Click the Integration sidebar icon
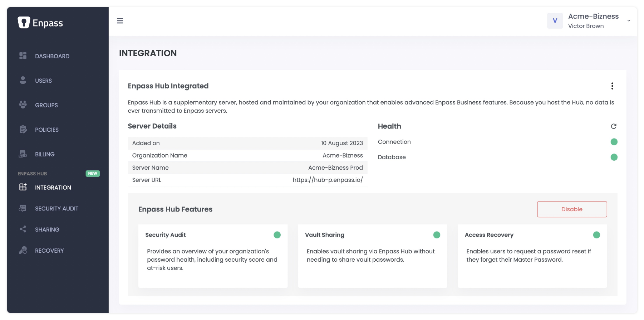 23,187
